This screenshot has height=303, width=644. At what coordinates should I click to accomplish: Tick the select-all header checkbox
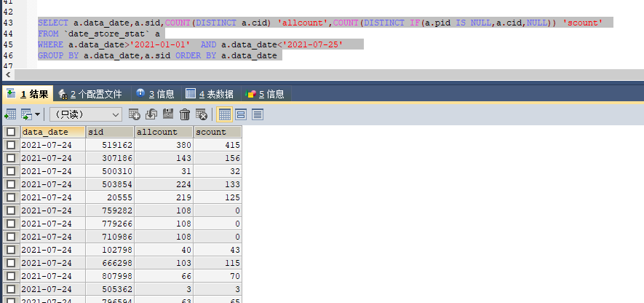pos(11,132)
